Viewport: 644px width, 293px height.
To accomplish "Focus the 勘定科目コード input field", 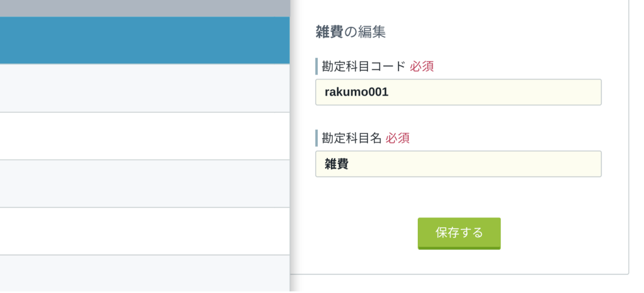I will tap(458, 92).
